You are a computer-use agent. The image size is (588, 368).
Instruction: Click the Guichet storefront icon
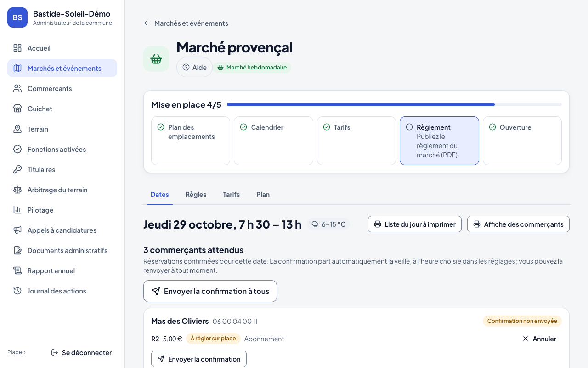[17, 109]
